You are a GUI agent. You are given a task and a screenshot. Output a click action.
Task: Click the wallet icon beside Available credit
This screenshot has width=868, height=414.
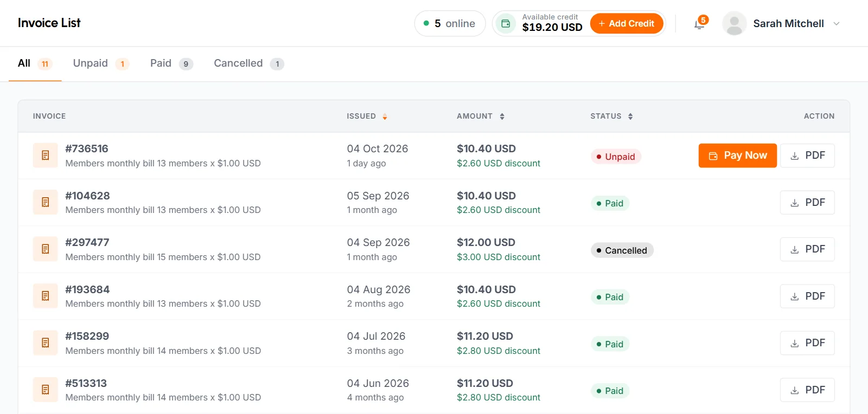506,24
